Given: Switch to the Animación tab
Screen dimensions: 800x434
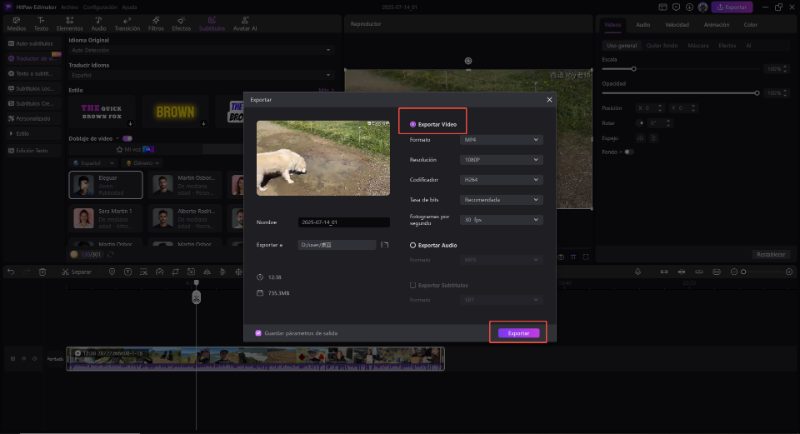Looking at the screenshot, I should pos(716,23).
